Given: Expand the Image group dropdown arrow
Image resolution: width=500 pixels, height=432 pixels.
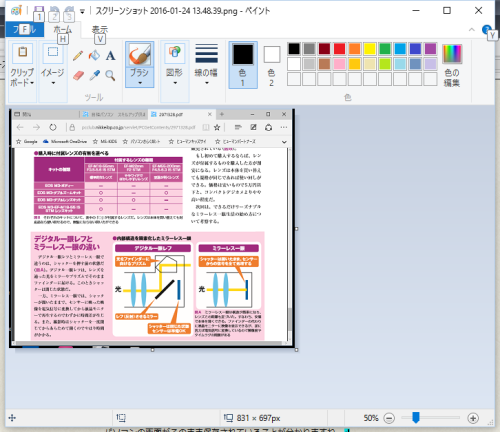Looking at the screenshot, I should 53,83.
